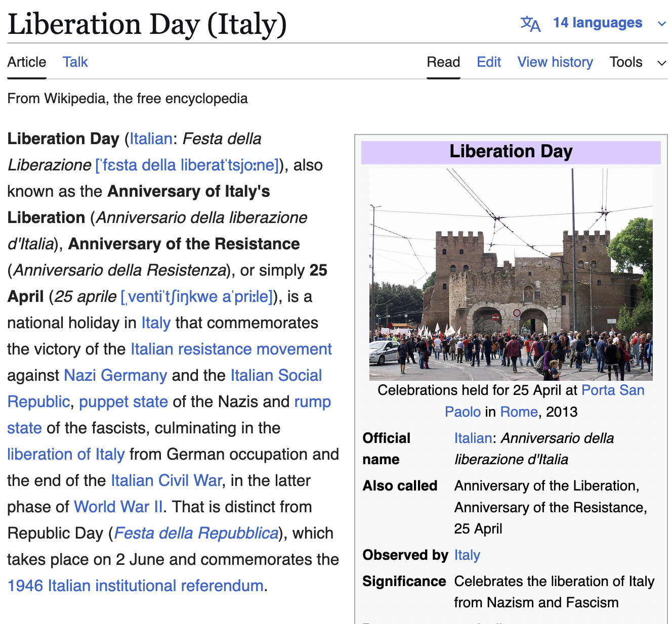Select the Article tab
Screen dimensions: 672x624
click(27, 62)
